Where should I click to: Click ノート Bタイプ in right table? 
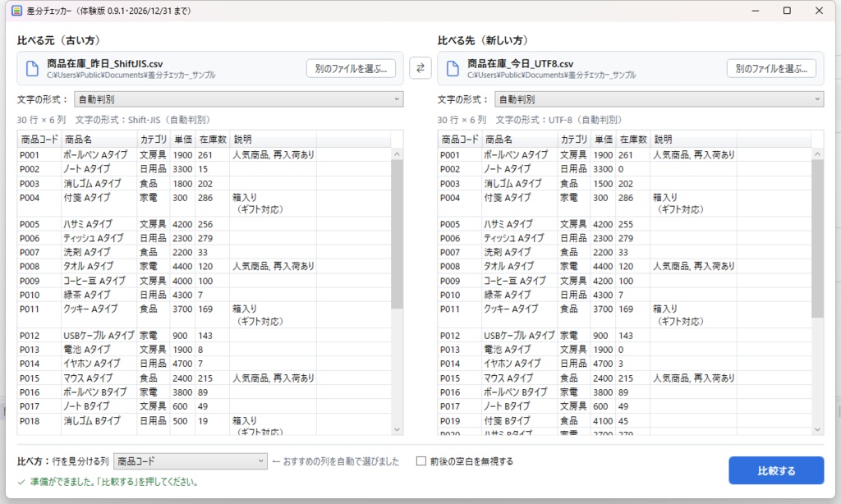tap(507, 406)
